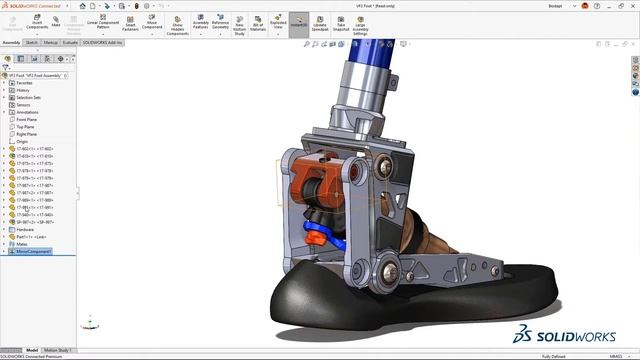Switch to the Markup ribbon tab
Screen dimensions: 640x360
51,42
